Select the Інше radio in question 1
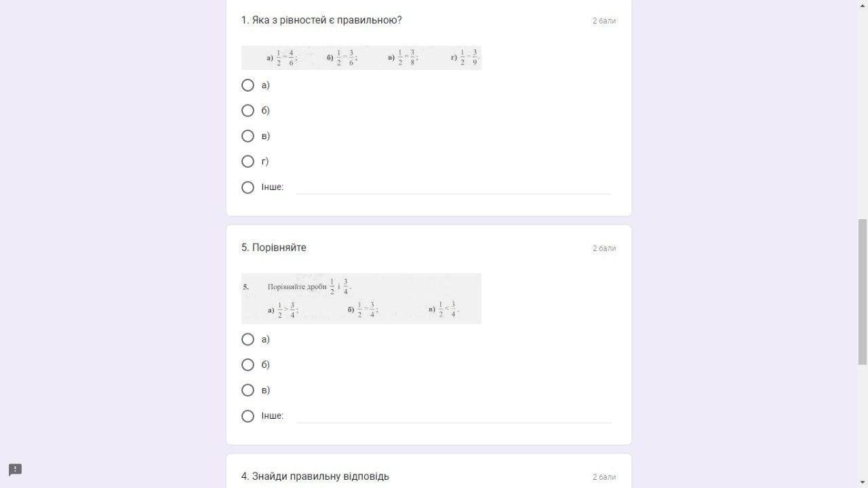 pyautogui.click(x=248, y=187)
